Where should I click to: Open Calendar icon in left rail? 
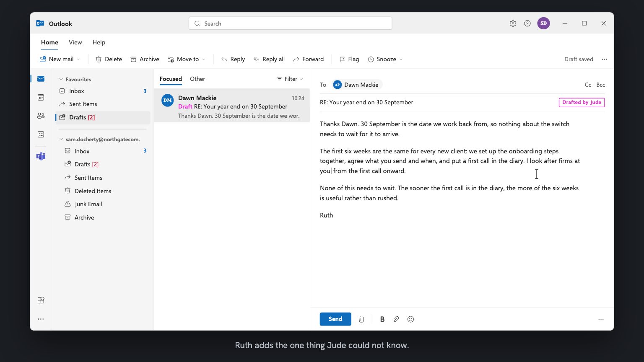41,97
